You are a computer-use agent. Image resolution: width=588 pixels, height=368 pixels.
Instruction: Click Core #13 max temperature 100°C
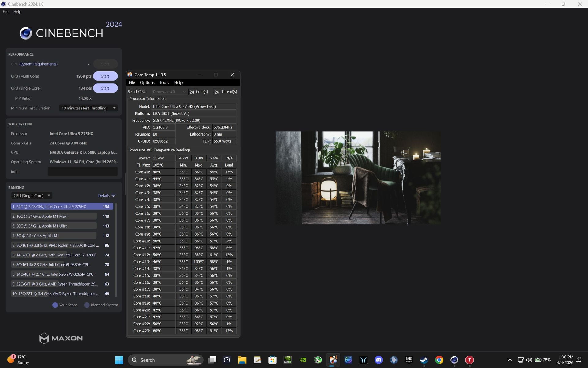click(199, 262)
